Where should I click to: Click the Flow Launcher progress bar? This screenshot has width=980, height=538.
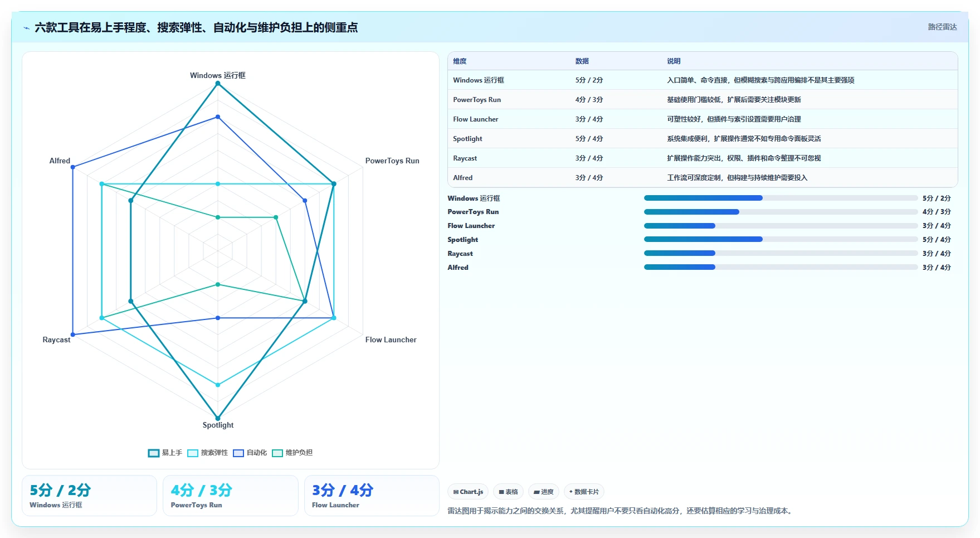[781, 226]
